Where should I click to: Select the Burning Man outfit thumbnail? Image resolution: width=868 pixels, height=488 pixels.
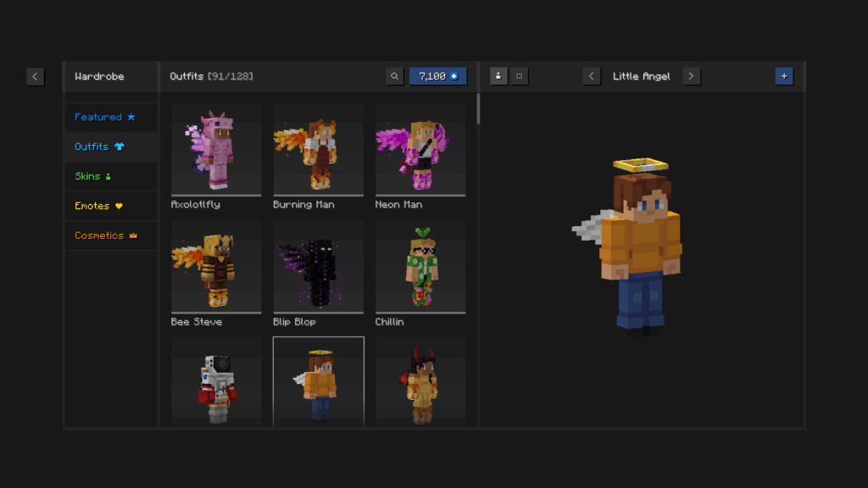point(319,149)
